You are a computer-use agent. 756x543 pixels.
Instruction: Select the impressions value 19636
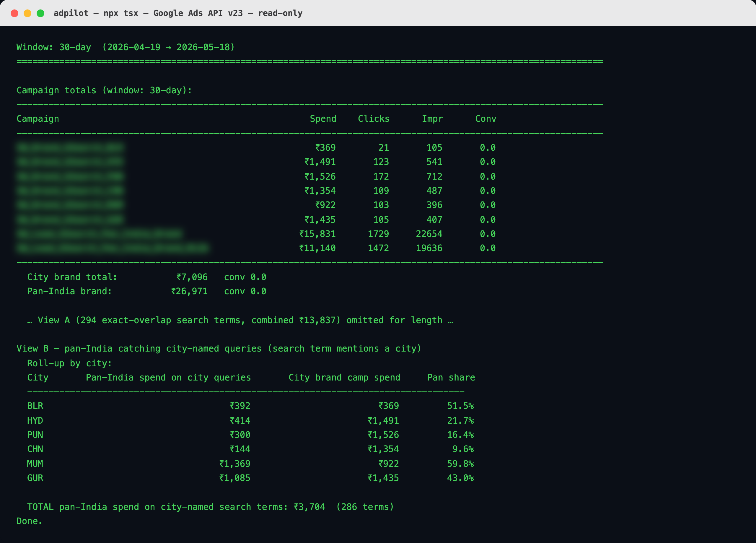click(429, 248)
